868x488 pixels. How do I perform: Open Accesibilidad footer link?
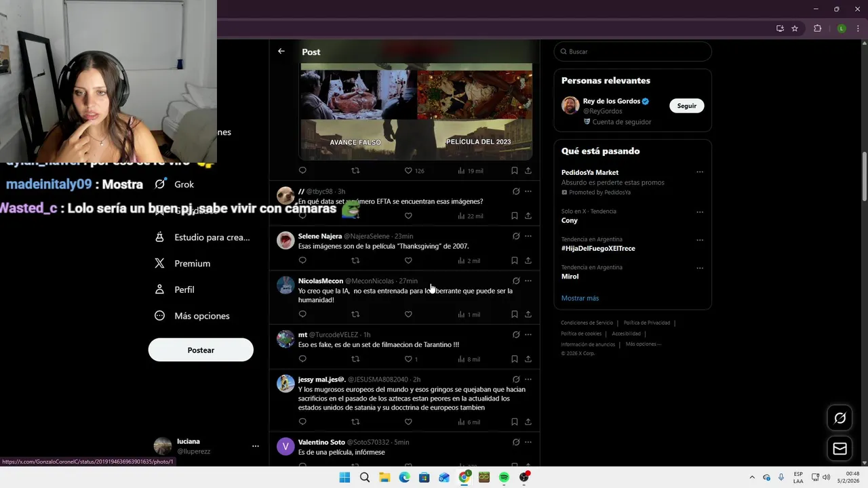click(626, 333)
